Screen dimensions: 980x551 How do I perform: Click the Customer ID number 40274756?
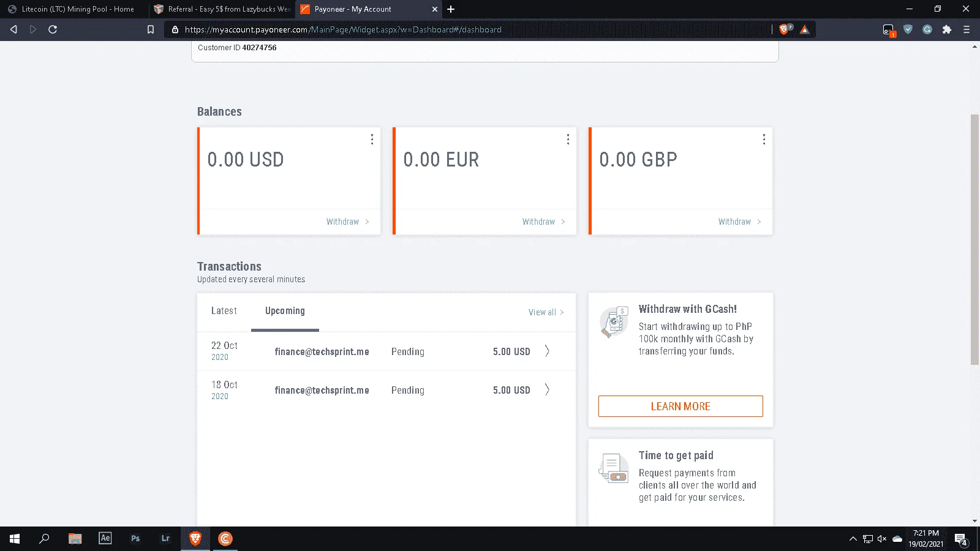click(260, 48)
